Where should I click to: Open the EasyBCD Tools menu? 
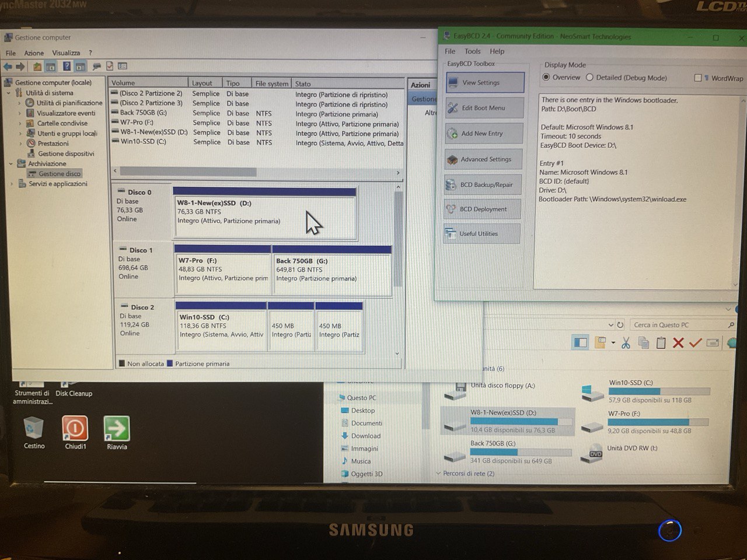[473, 51]
